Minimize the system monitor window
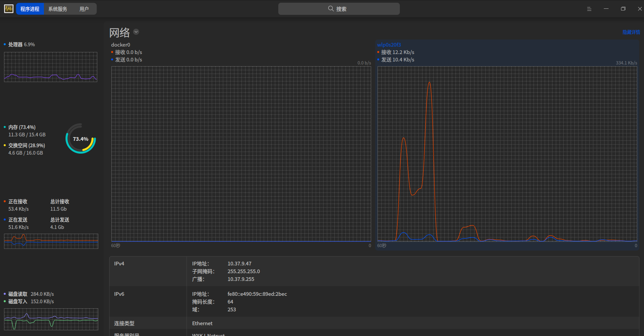This screenshot has width=644, height=336. click(x=606, y=9)
